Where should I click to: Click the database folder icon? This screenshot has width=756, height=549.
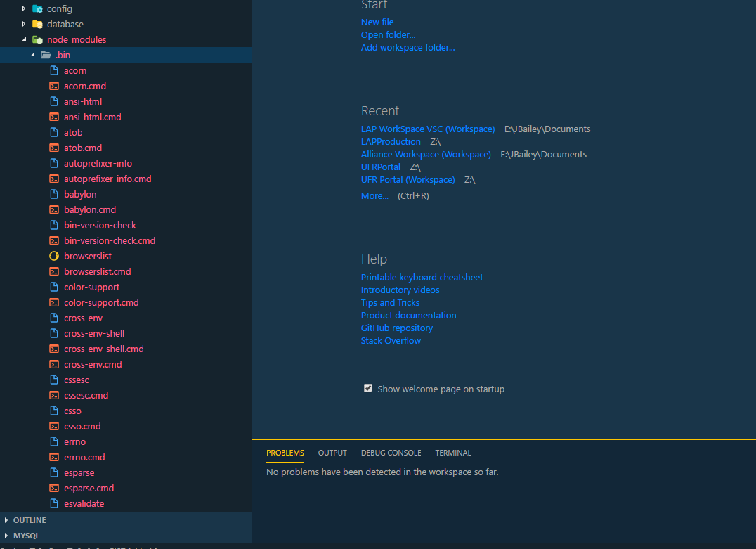pos(37,24)
